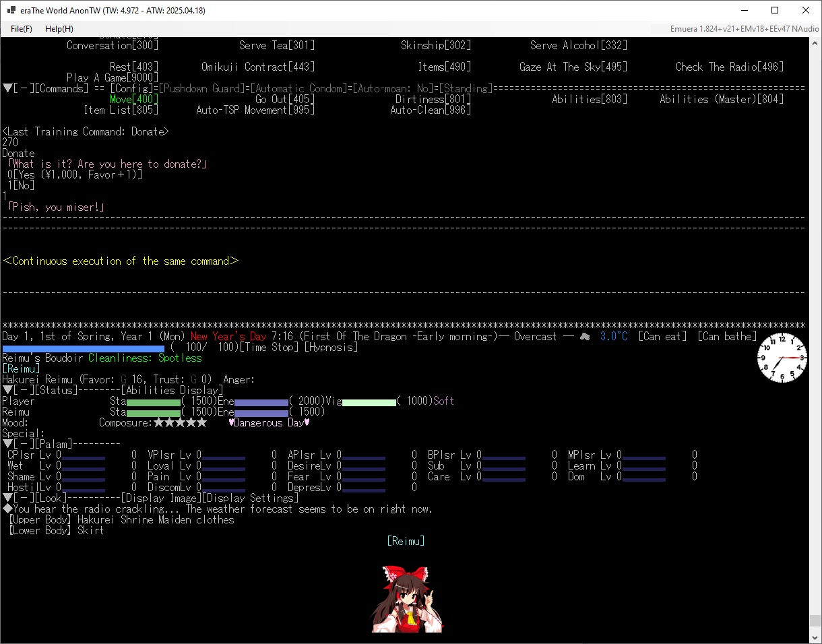Screen dimensions: 822x644
Task: Open the File(F) menu
Action: tap(22, 29)
